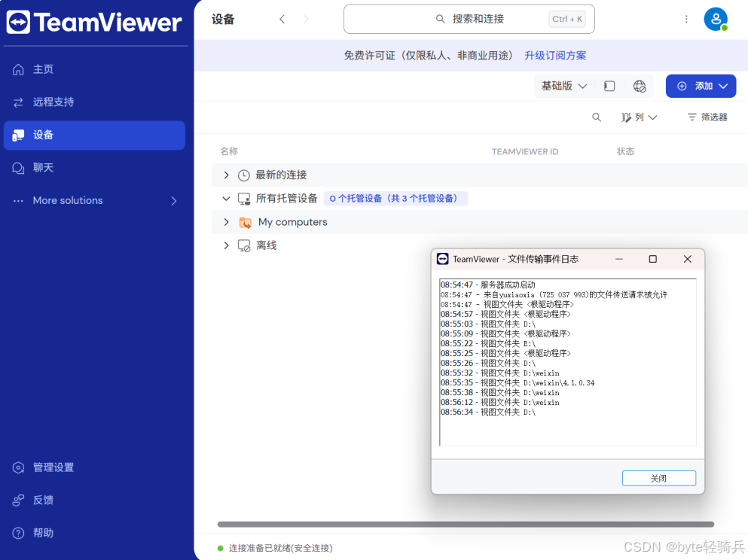Screen dimensions: 748x560
Task: Click the file transfer log title bar icon
Action: pos(443,259)
